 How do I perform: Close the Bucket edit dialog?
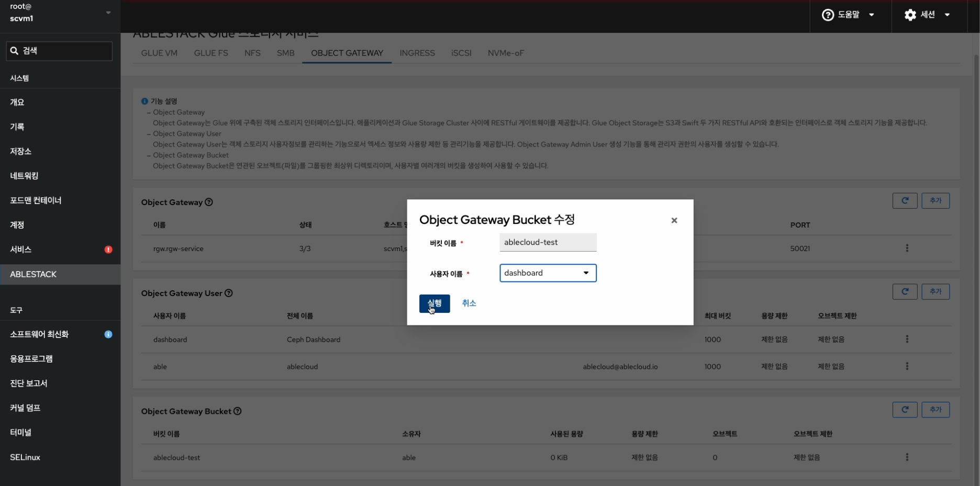[x=674, y=221]
